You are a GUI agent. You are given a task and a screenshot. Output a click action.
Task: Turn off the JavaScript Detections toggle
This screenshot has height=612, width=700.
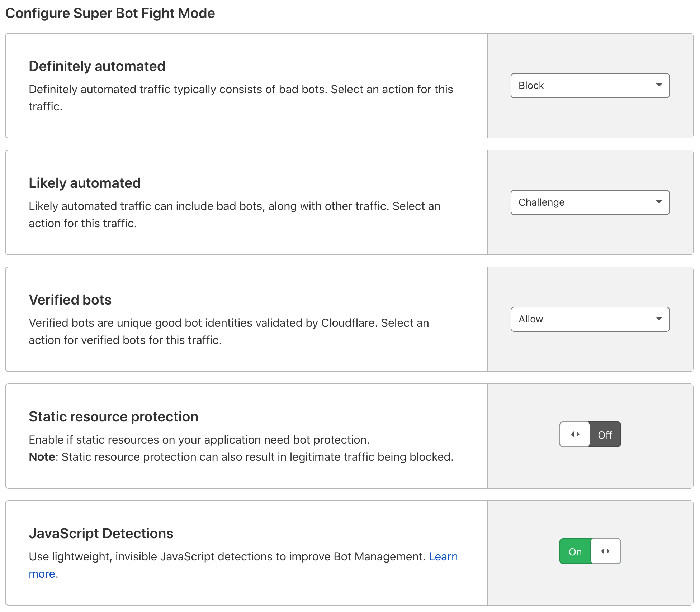pyautogui.click(x=590, y=551)
